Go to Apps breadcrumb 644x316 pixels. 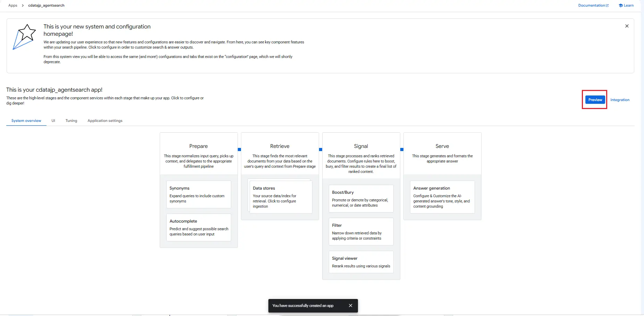[13, 6]
